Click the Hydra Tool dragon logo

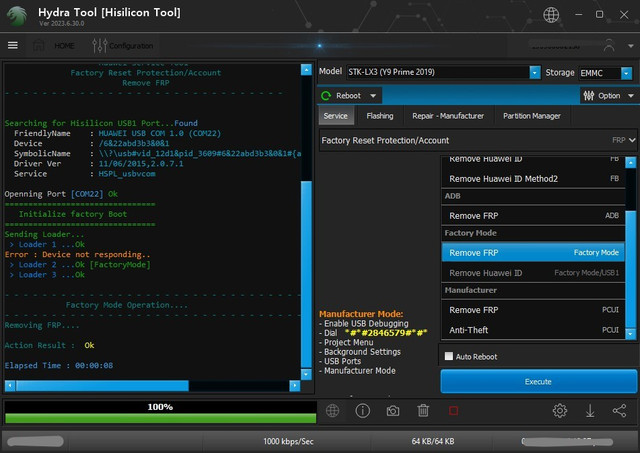click(17, 16)
